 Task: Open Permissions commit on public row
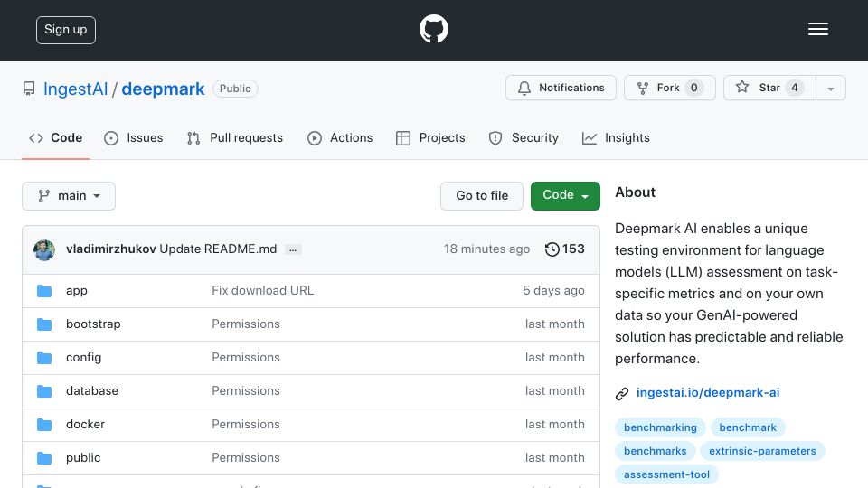(x=246, y=458)
